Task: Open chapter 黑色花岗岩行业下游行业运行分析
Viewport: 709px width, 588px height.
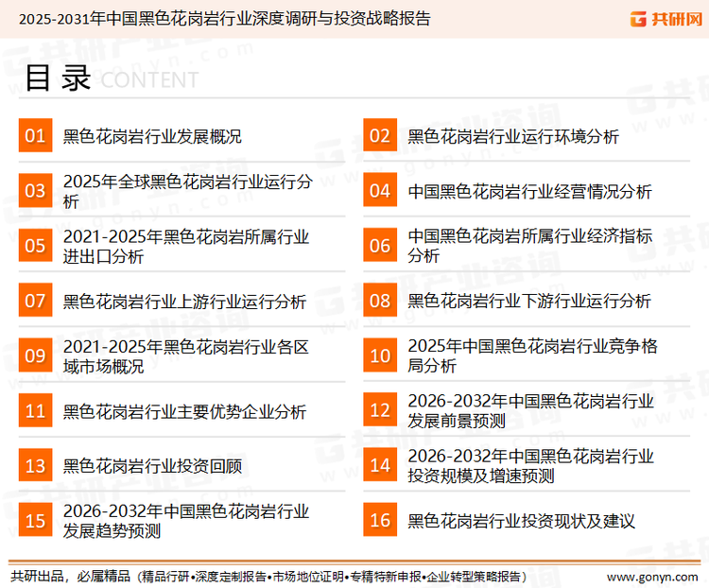Action: 529,301
